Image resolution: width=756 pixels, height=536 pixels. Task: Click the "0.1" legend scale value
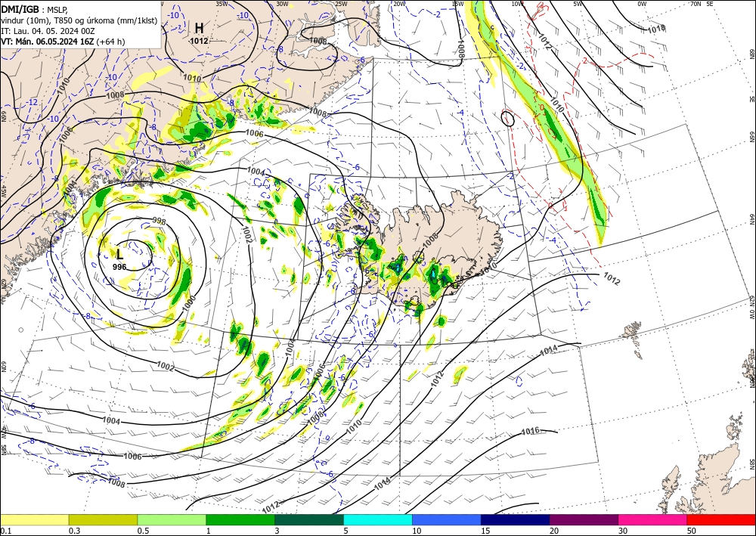click(6, 531)
